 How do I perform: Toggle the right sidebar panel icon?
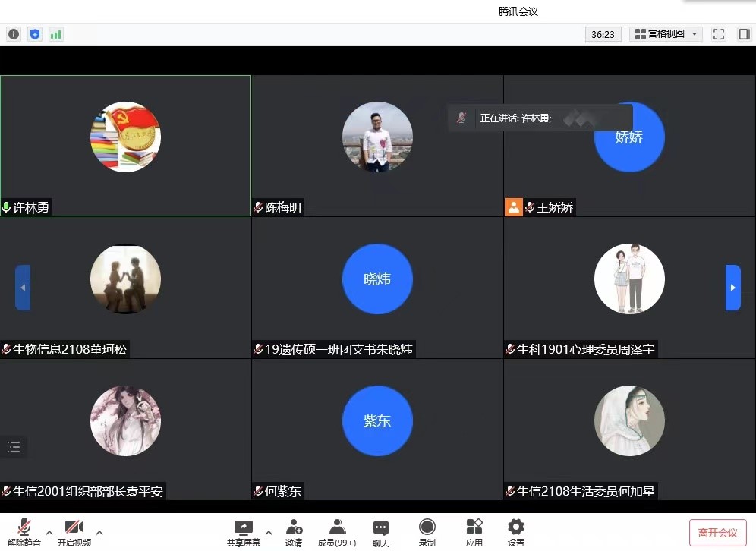tap(744, 34)
